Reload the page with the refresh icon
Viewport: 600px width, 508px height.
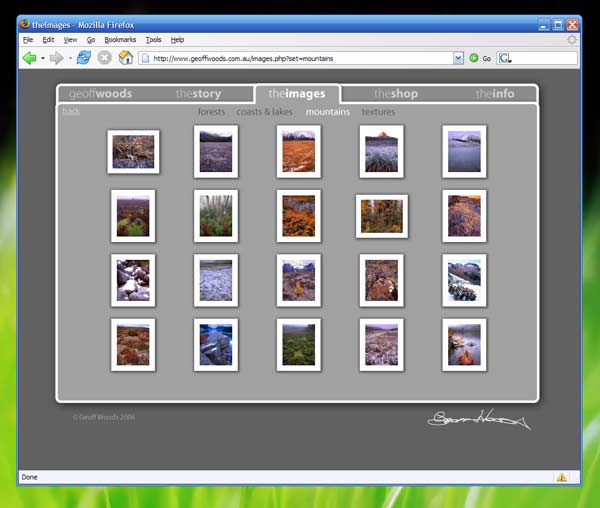click(84, 58)
